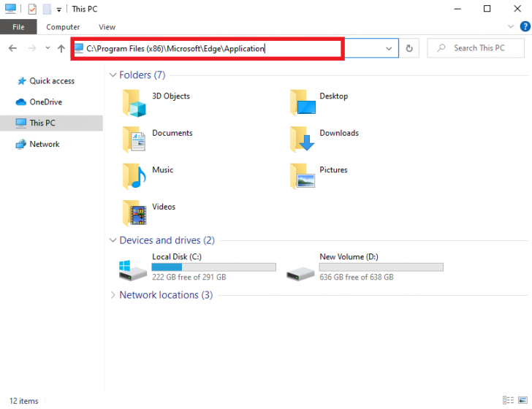Click the Folders (7) header label
532x409 pixels.
(142, 75)
